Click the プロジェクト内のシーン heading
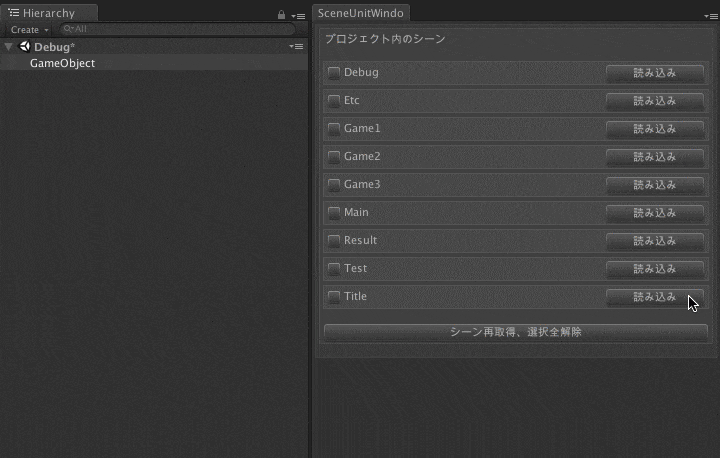Viewport: 720px width, 458px height. pyautogui.click(x=385, y=39)
